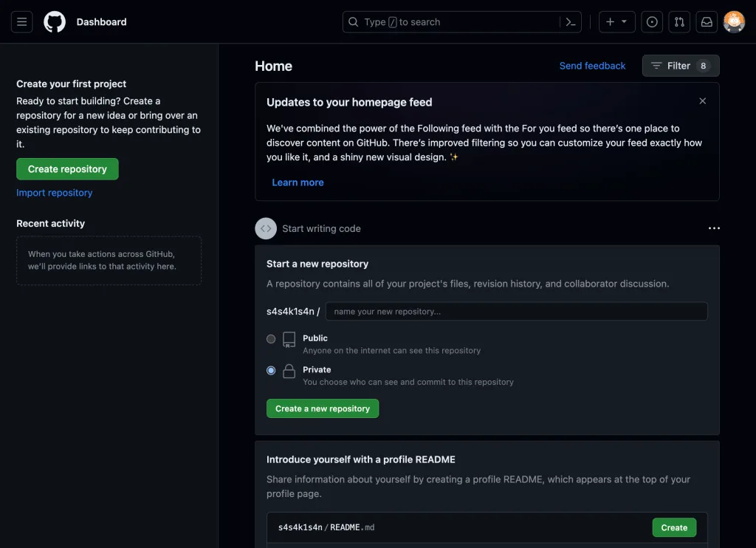Select the Public radio button
The image size is (756, 548).
[271, 339]
